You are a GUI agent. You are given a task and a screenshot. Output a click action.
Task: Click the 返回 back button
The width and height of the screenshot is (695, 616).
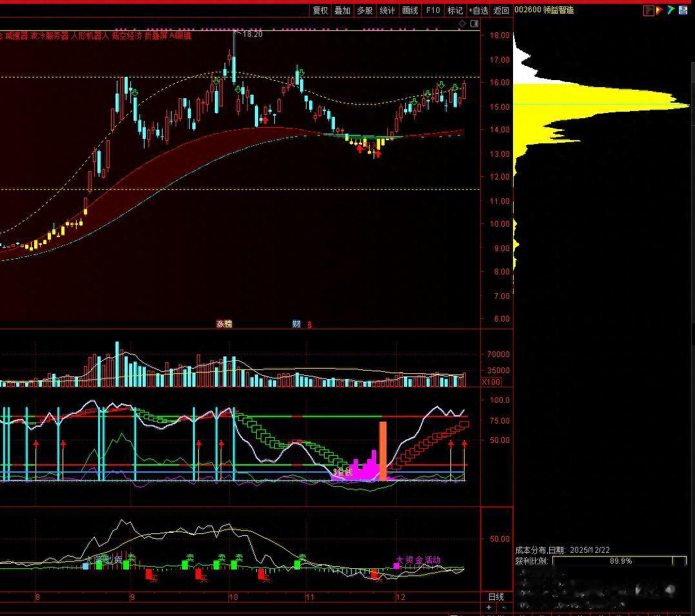coord(501,10)
